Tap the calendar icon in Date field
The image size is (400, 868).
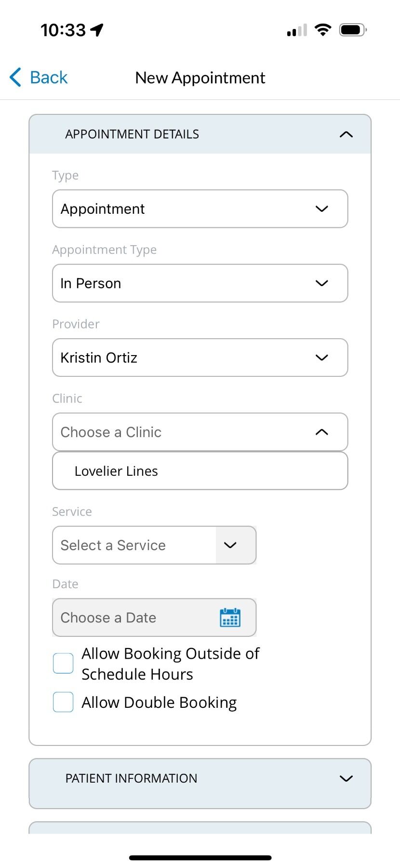click(x=230, y=618)
